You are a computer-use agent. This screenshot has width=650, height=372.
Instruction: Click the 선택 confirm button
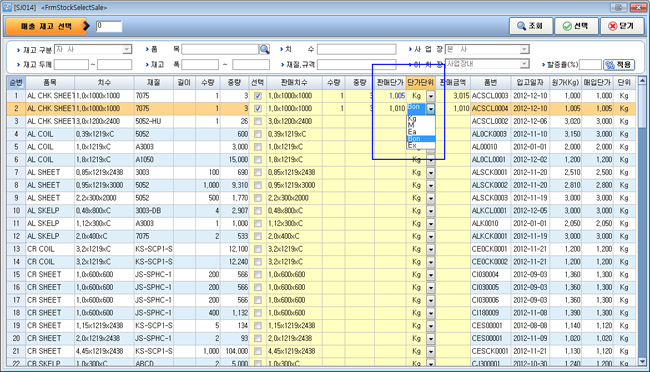[576, 26]
